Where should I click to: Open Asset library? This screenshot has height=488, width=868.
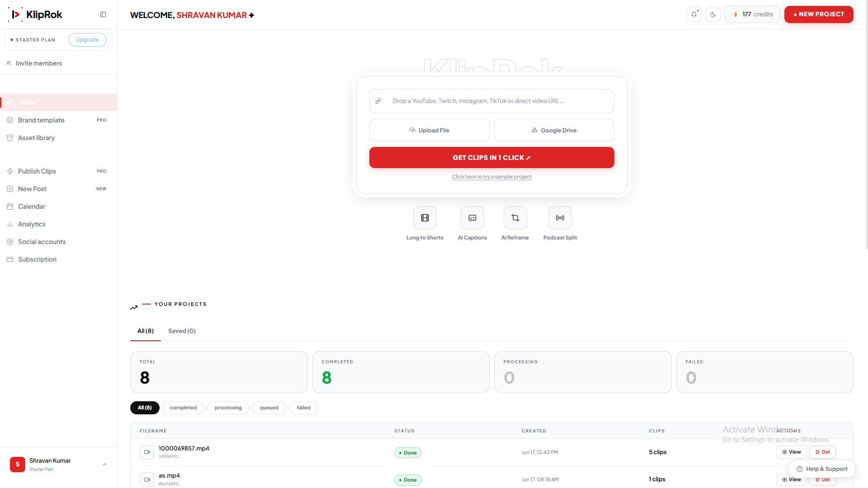pos(59,138)
